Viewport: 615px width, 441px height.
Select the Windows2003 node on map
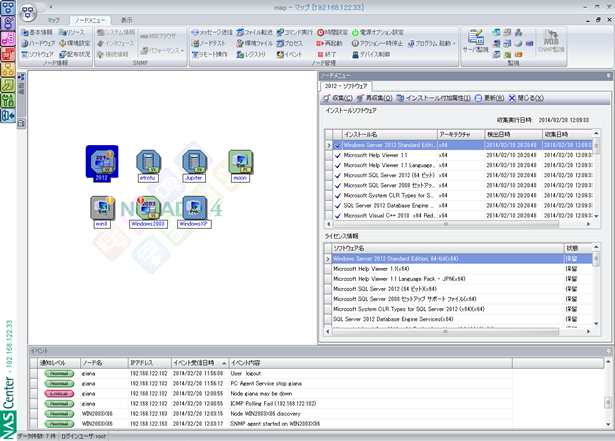[148, 212]
